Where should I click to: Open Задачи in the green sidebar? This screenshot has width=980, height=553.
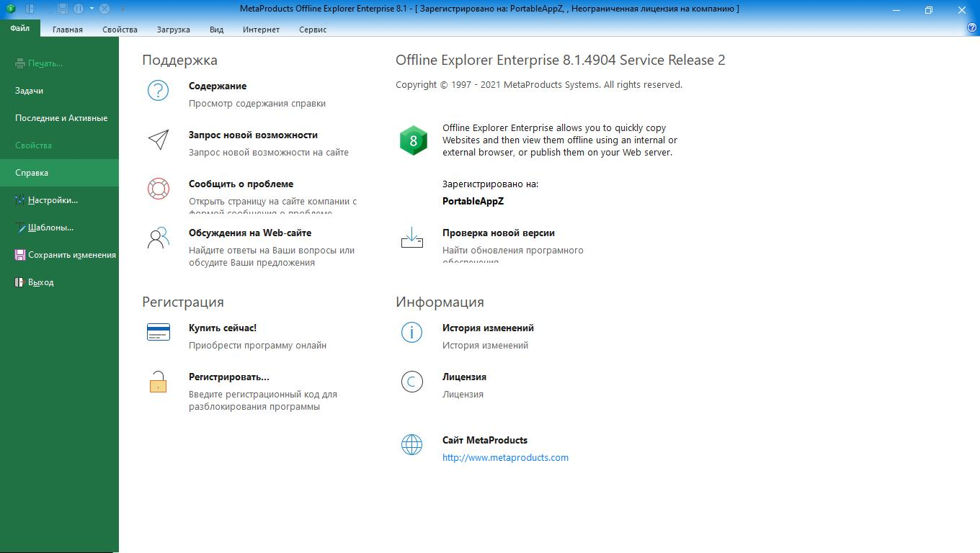[59, 91]
